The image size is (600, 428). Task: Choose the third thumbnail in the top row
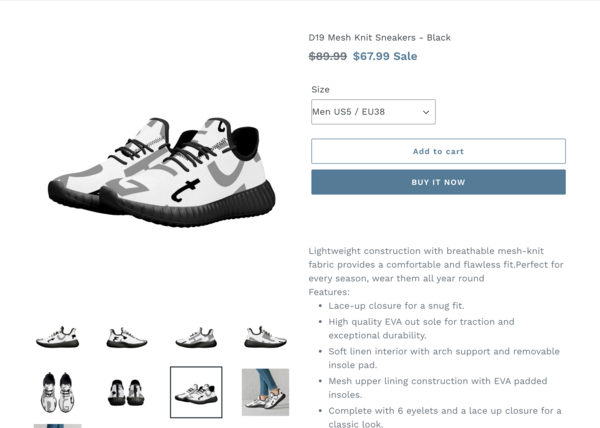pyautogui.click(x=196, y=337)
